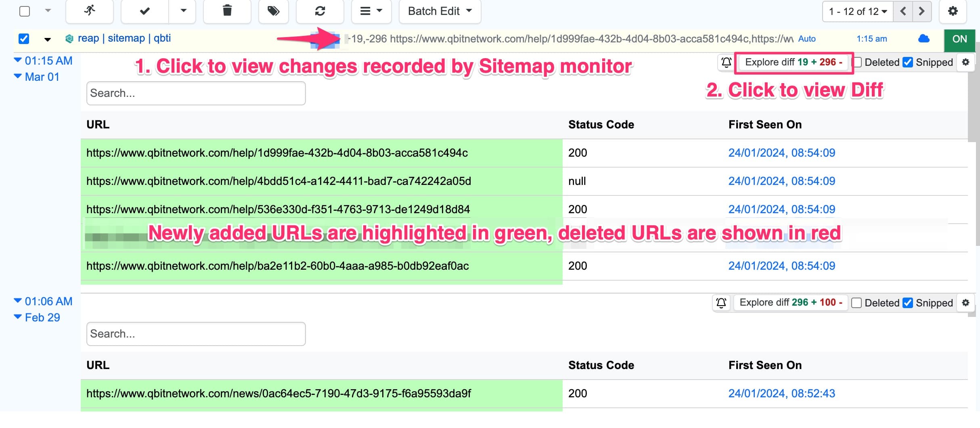Click the checkmark approve icon

pyautogui.click(x=144, y=11)
